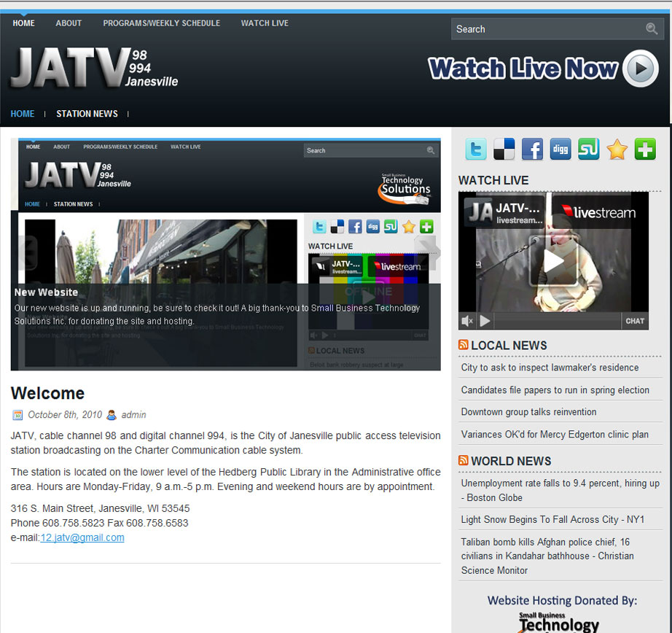Open the ABOUT page from the top menu
672x633 pixels.
pyautogui.click(x=69, y=23)
